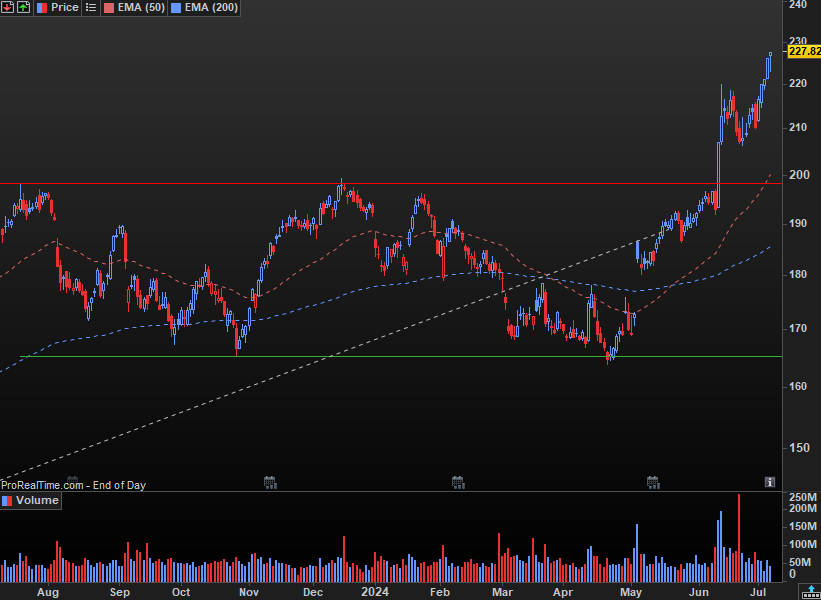Click the Aug label on time axis
The height and width of the screenshot is (600, 821).
click(x=48, y=592)
